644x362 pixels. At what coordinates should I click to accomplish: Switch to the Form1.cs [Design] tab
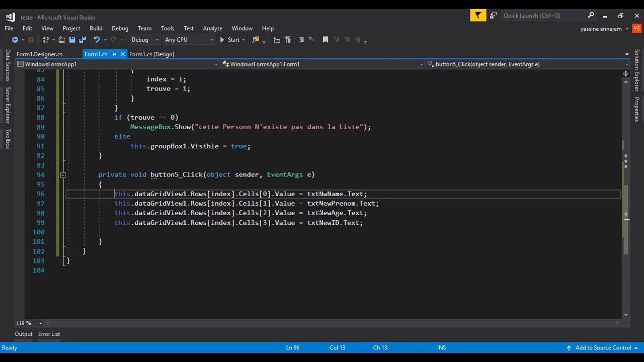coord(151,54)
